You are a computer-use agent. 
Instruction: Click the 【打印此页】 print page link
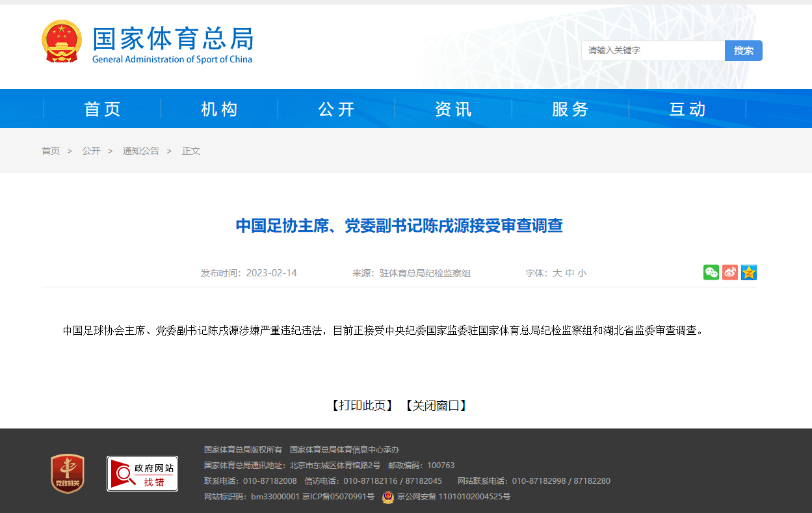pyautogui.click(x=362, y=406)
